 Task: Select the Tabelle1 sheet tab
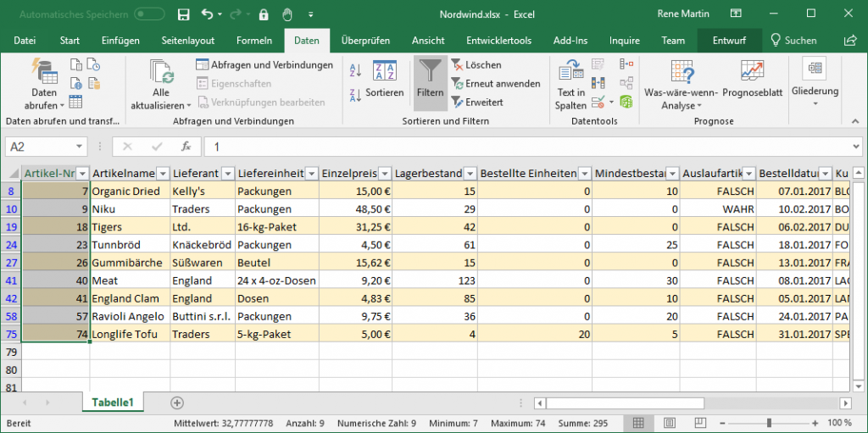[113, 402]
